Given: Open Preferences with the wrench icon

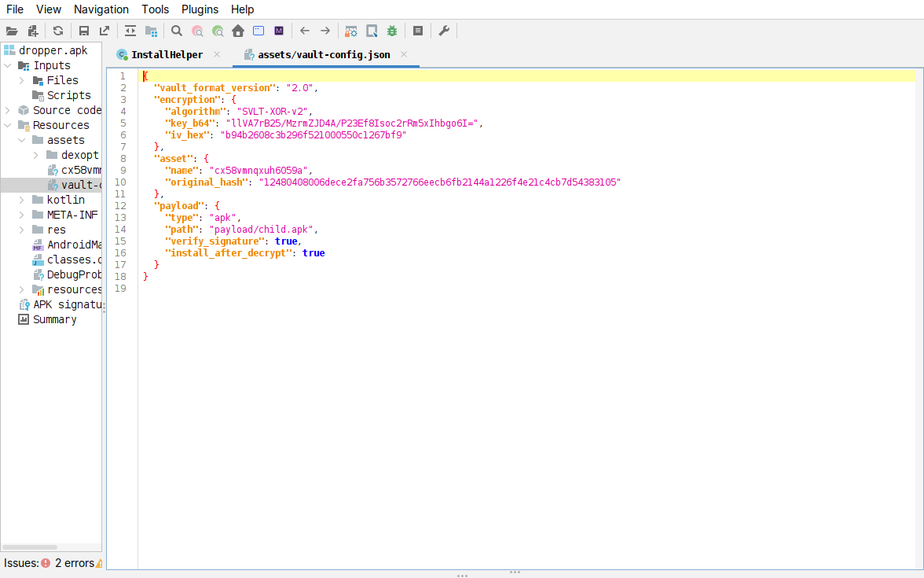Looking at the screenshot, I should point(445,31).
